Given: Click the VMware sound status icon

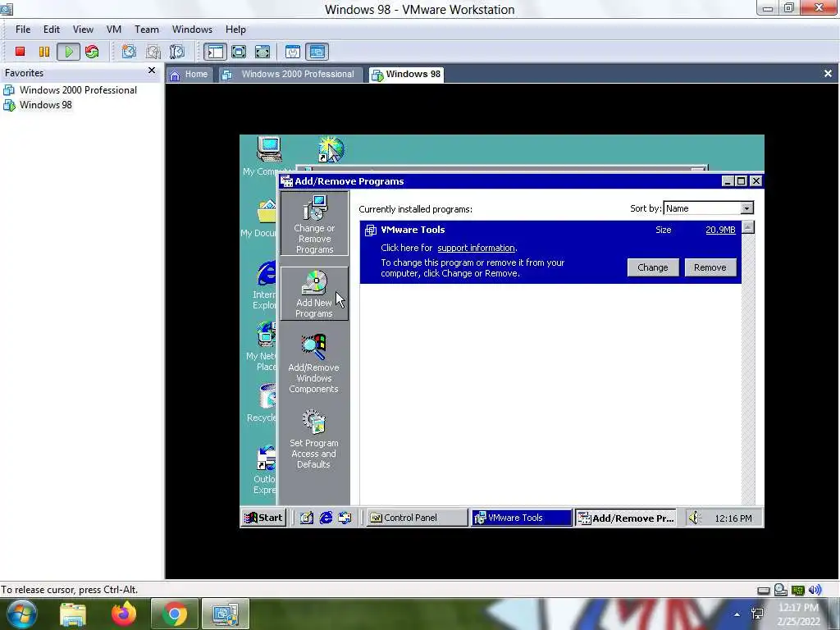Looking at the screenshot, I should point(815,590).
